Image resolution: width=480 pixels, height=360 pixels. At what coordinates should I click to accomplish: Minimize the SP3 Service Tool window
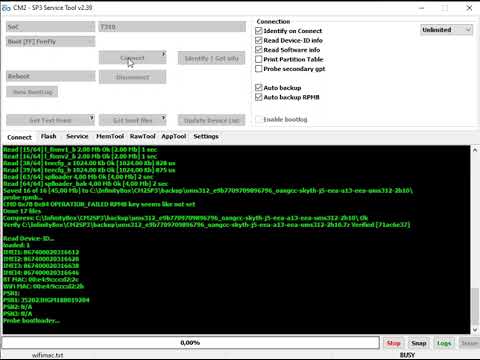coord(422,8)
